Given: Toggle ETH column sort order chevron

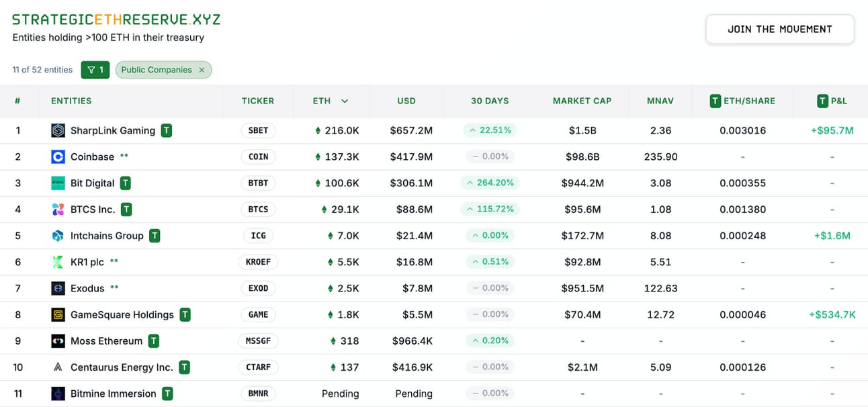Looking at the screenshot, I should pyautogui.click(x=345, y=101).
